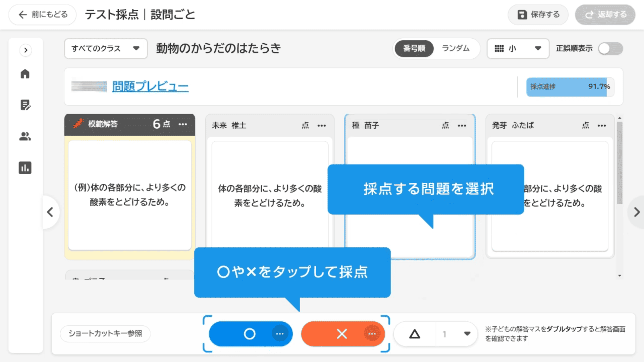Click the 採点進捗 progress bar
Image resolution: width=644 pixels, height=362 pixels.
tap(570, 87)
